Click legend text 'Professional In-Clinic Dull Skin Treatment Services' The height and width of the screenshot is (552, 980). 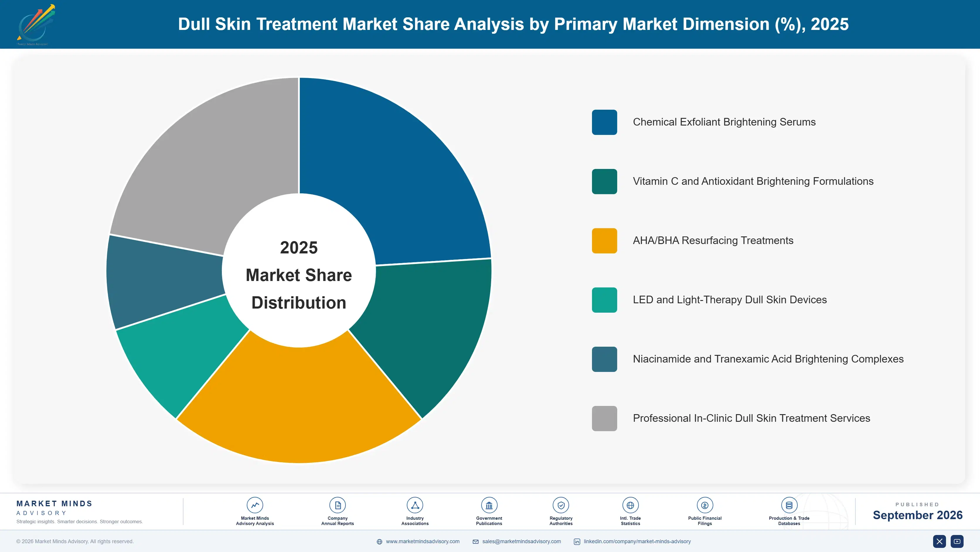[751, 418]
